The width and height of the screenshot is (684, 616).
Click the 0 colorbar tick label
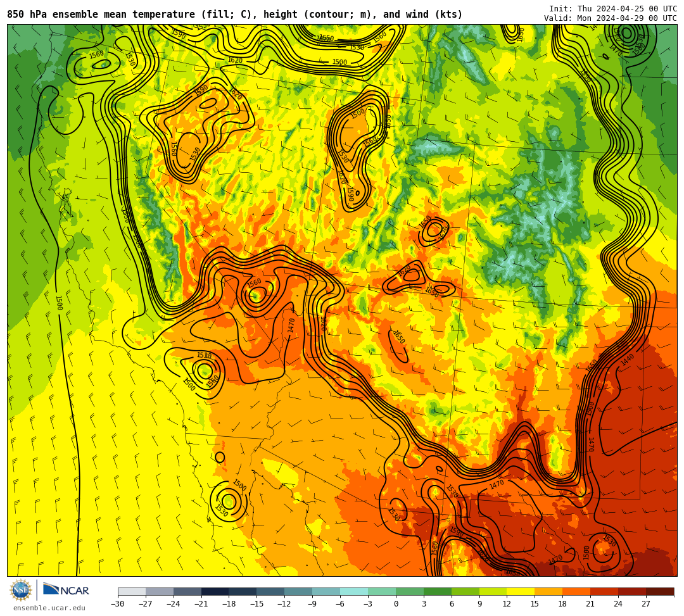(396, 604)
